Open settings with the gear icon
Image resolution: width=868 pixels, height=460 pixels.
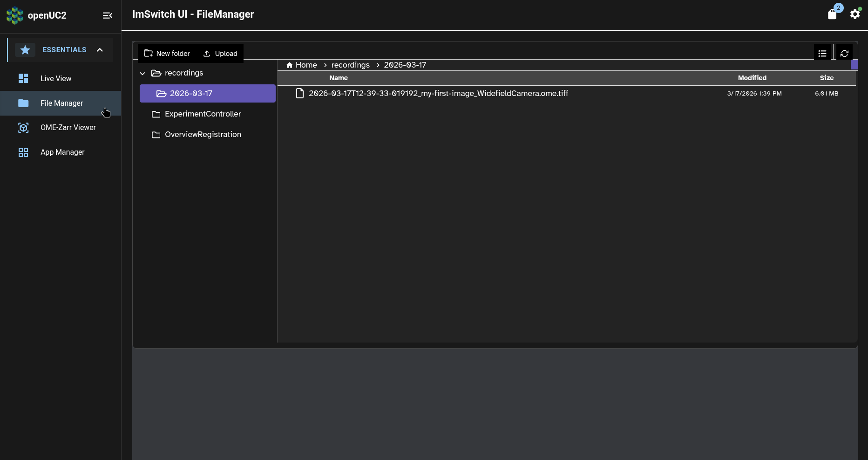(x=855, y=14)
